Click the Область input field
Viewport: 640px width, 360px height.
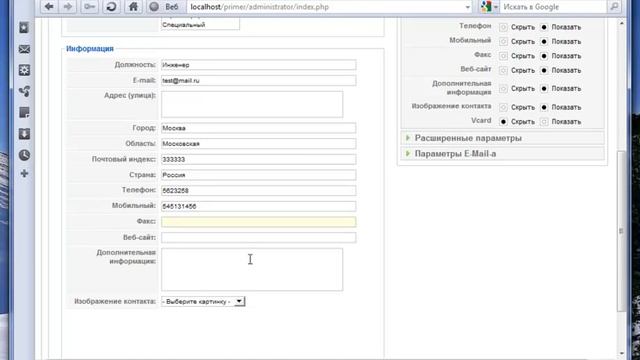coord(258,144)
